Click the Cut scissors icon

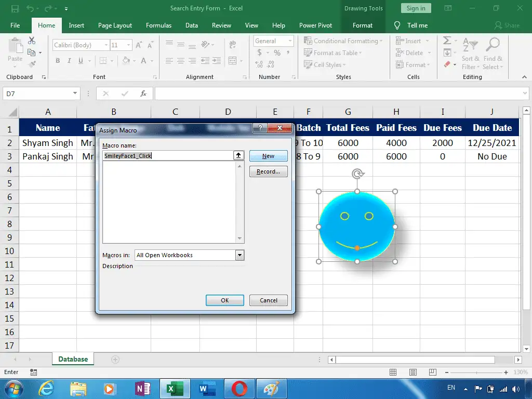tap(32, 41)
